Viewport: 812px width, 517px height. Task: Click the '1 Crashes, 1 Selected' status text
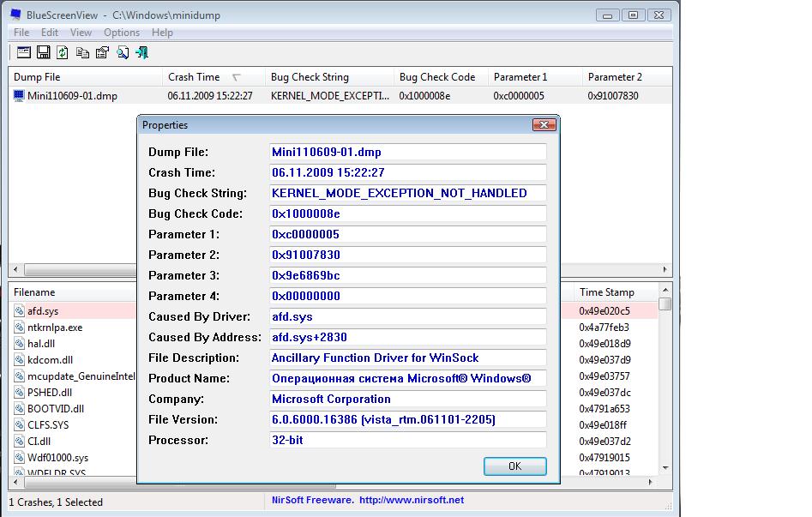56,502
